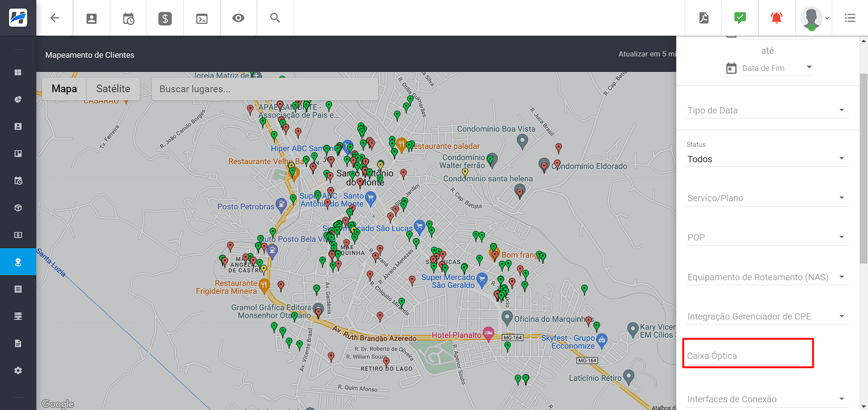This screenshot has height=410, width=868.
Task: Click the Buscar lugares search field
Action: (x=265, y=89)
